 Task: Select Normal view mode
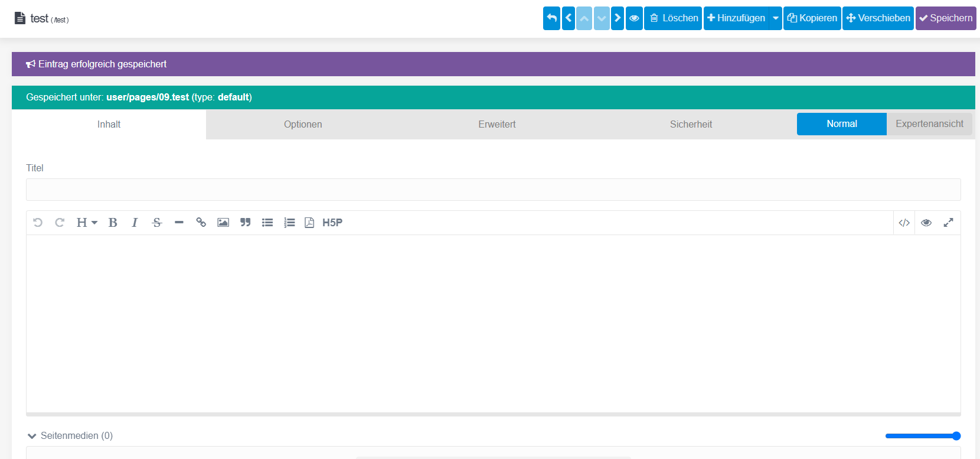pyautogui.click(x=842, y=124)
